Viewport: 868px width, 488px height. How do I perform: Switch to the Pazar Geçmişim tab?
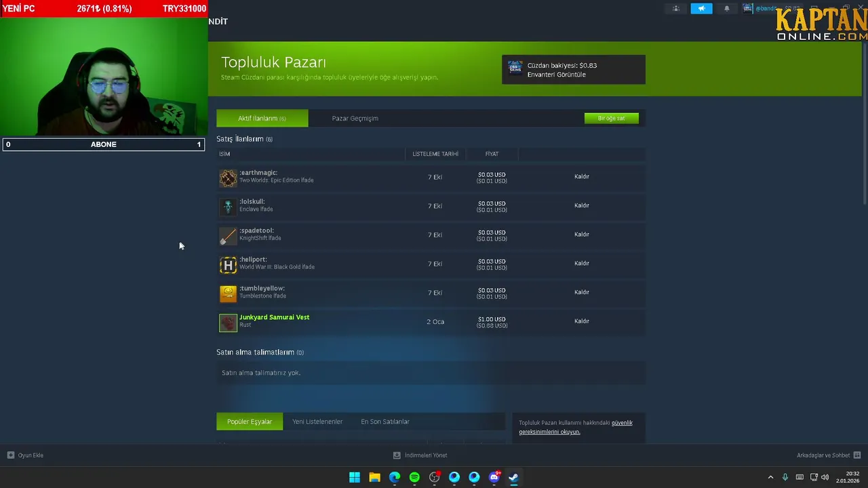click(x=355, y=118)
